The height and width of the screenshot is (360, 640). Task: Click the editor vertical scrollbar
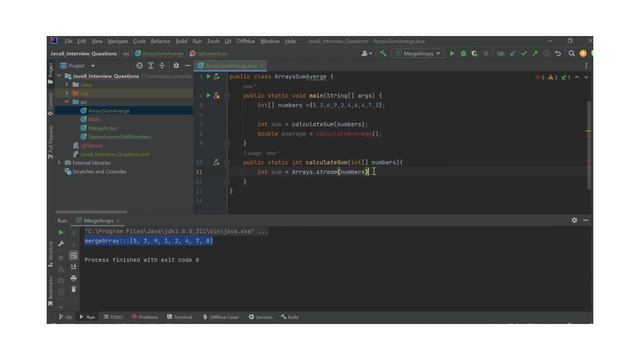(x=589, y=145)
